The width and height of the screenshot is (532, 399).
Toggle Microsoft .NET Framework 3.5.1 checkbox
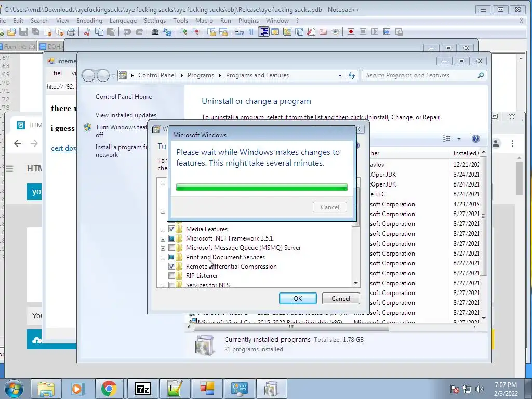pos(171,238)
